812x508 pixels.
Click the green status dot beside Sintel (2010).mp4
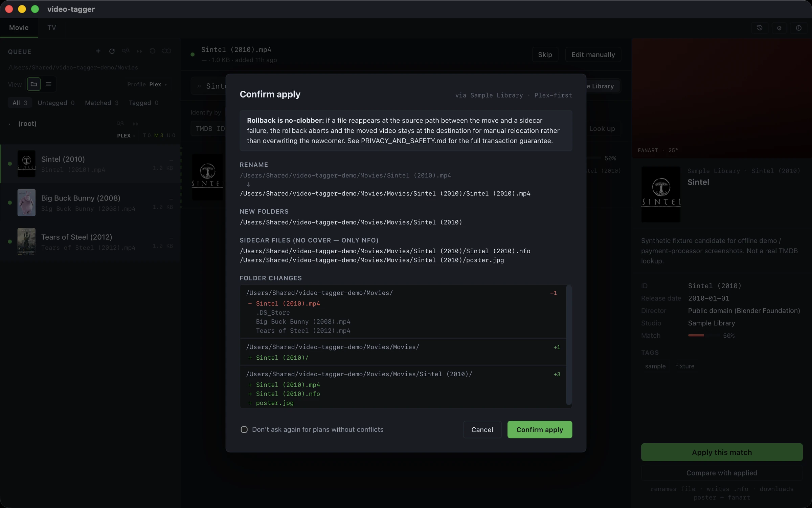tap(193, 54)
